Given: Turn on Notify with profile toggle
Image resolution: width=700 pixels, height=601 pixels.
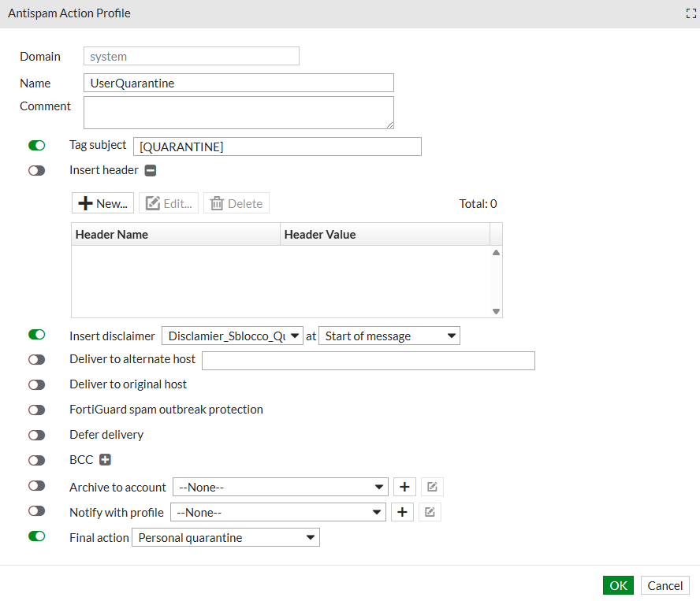Looking at the screenshot, I should click(36, 511).
